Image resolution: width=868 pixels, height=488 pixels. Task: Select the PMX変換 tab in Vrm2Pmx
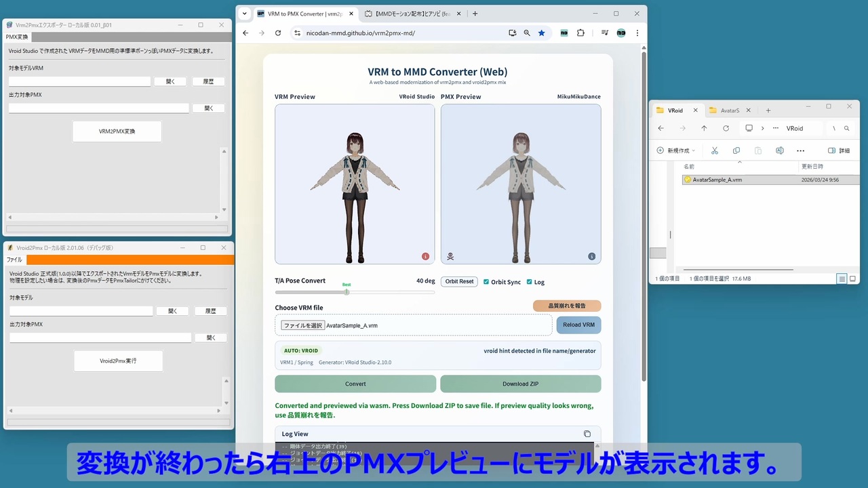click(x=17, y=37)
